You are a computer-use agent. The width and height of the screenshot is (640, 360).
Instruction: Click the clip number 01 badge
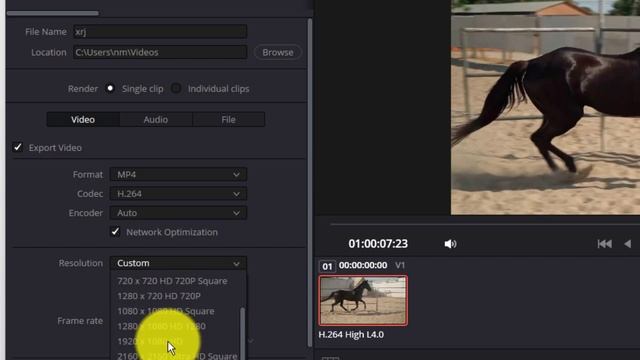tap(327, 267)
